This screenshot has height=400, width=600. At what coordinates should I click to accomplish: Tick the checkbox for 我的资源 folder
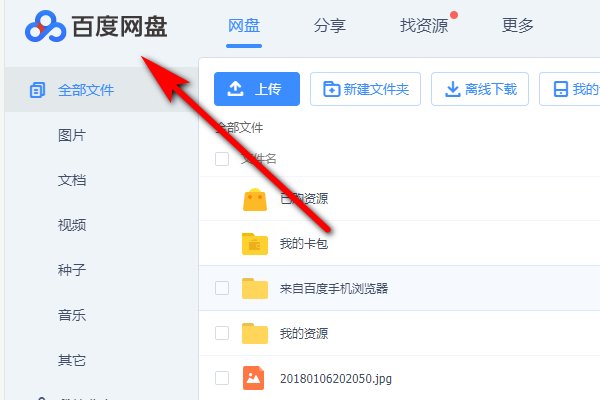(x=222, y=333)
